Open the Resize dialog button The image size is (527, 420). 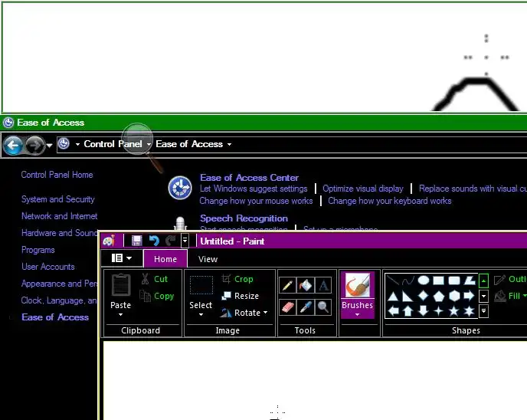(241, 296)
